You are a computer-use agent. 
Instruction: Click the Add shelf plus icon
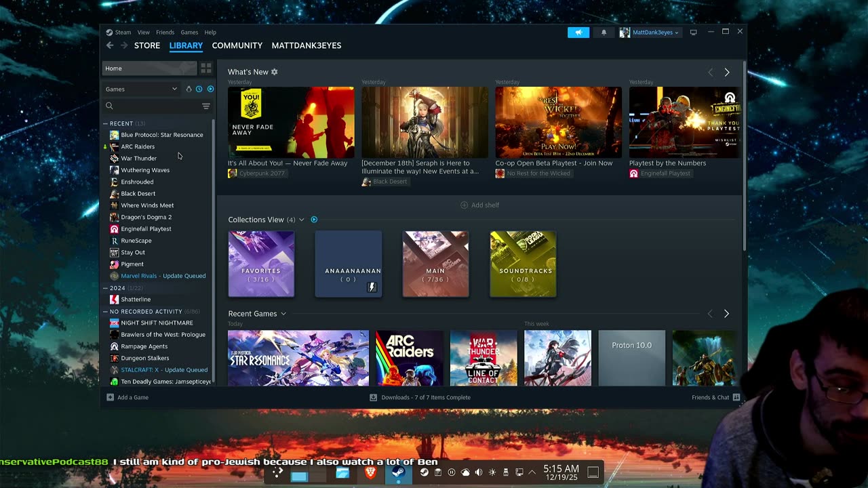pos(465,205)
